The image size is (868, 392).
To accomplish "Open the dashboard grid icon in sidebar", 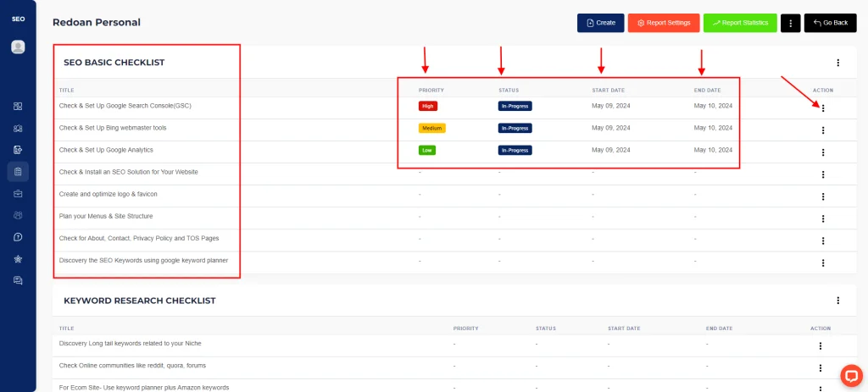I will click(x=18, y=107).
